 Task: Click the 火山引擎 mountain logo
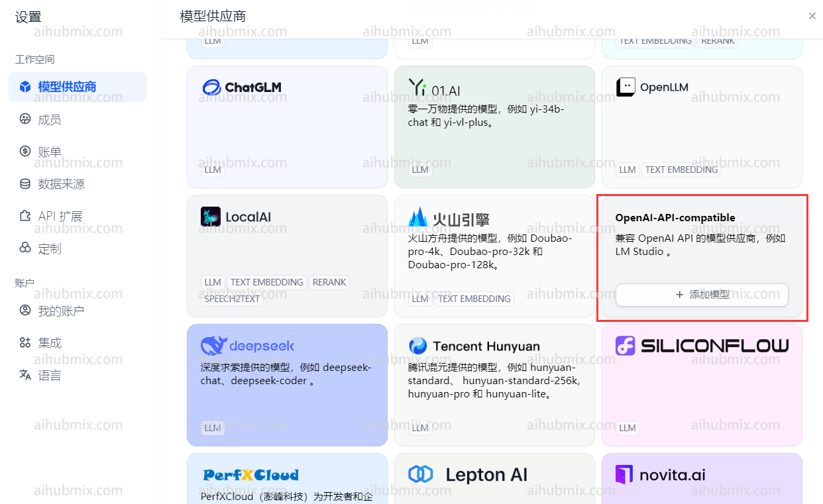418,217
